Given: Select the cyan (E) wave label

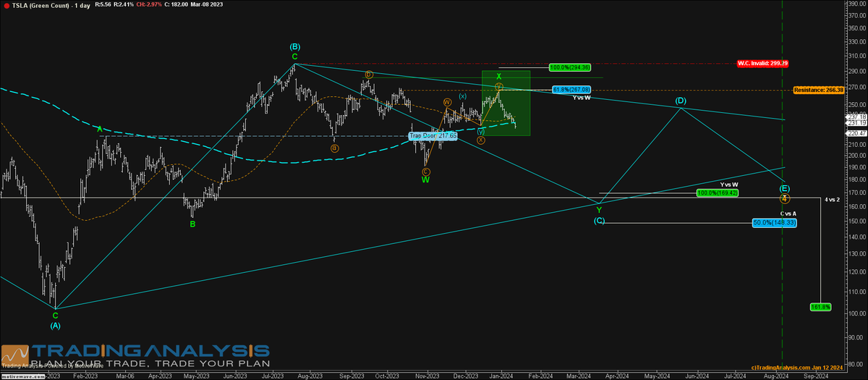Looking at the screenshot, I should (785, 188).
